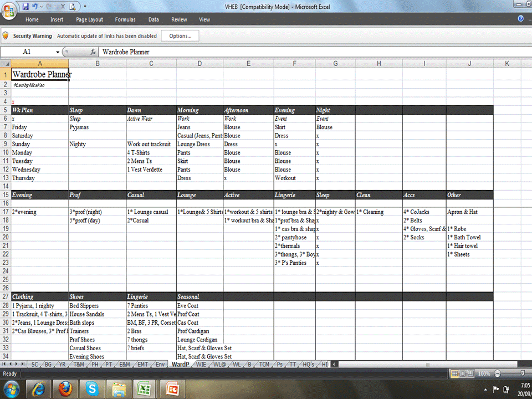The image size is (532, 399).
Task: Switch to the SC sheet tab
Action: [34, 364]
